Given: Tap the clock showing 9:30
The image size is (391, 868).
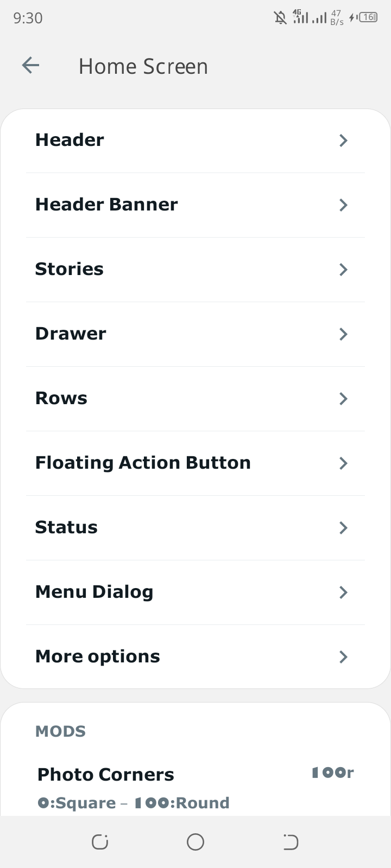Looking at the screenshot, I should click(28, 18).
